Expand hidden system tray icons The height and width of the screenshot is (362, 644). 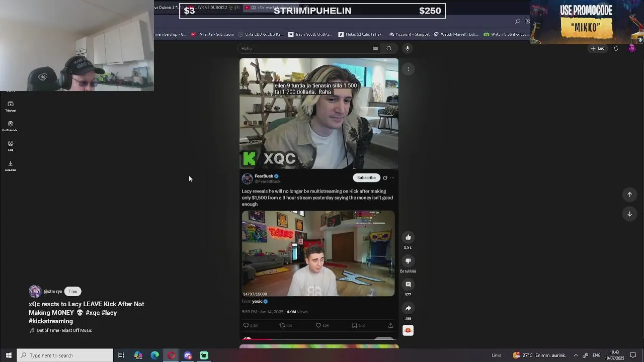click(x=576, y=355)
